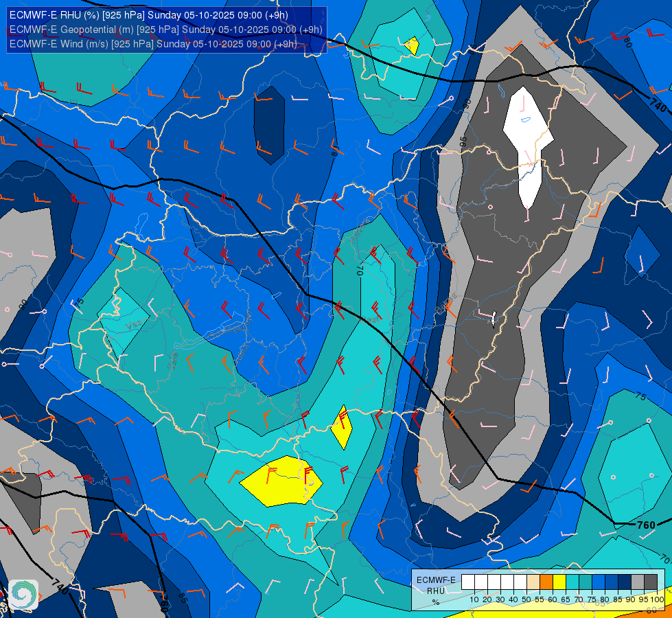672x618 pixels.
Task: Select the ECMWF-E Wind (m/s) title line
Action: pyautogui.click(x=153, y=44)
